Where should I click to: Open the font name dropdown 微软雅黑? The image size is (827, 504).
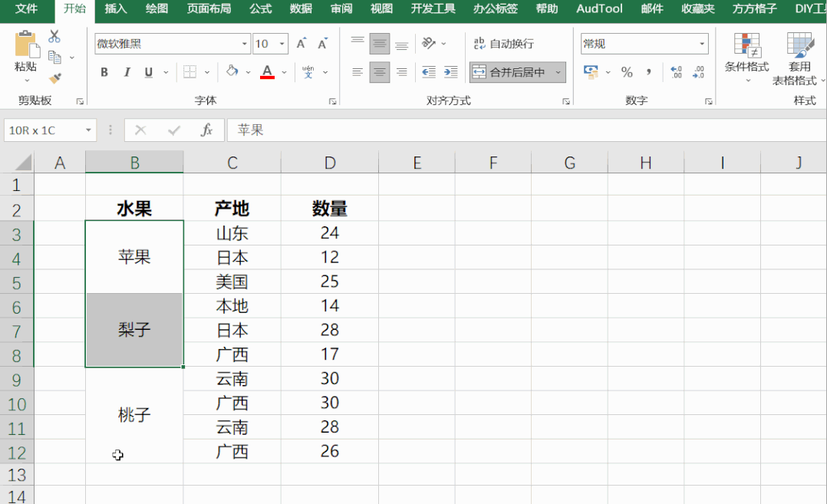click(x=245, y=44)
